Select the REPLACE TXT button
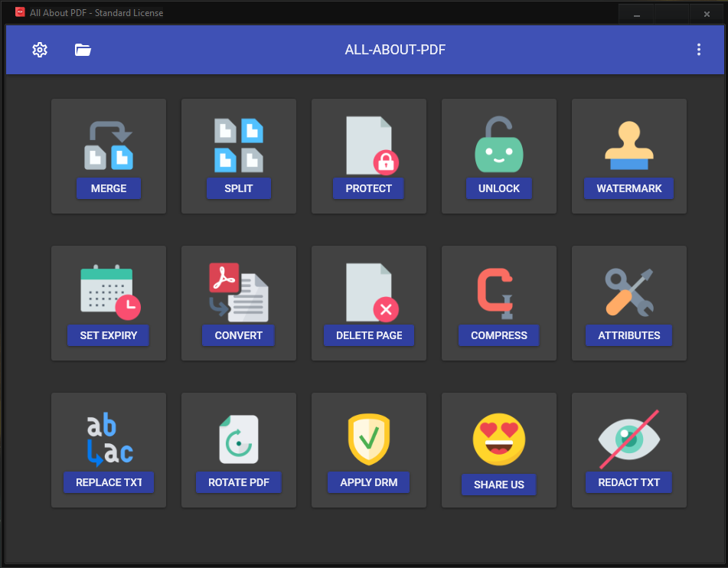The width and height of the screenshot is (728, 568). [109, 482]
